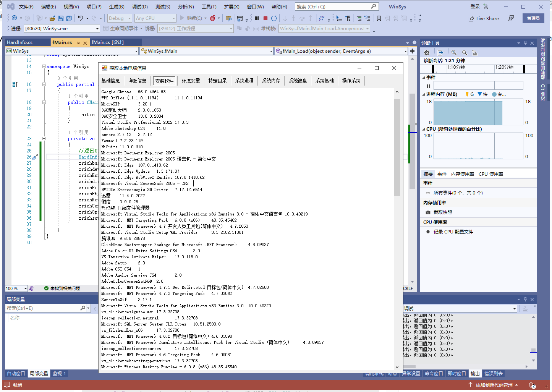The height and width of the screenshot is (392, 552).
Task: Toggle the G marker in memory legend
Action: pos(469,94)
